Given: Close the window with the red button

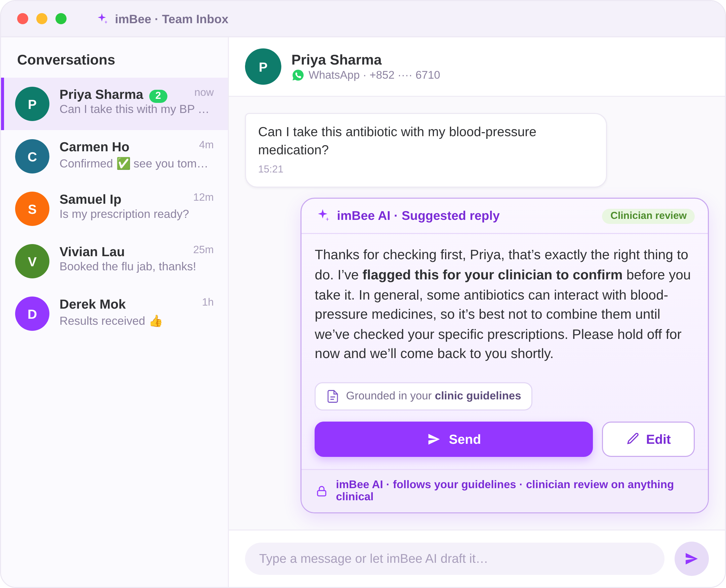Looking at the screenshot, I should 23,18.
